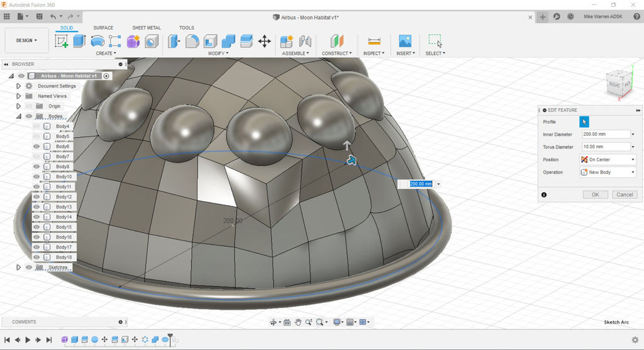Click the Torus Diameter 10.00 mm field
The image size is (644, 350).
pyautogui.click(x=606, y=147)
